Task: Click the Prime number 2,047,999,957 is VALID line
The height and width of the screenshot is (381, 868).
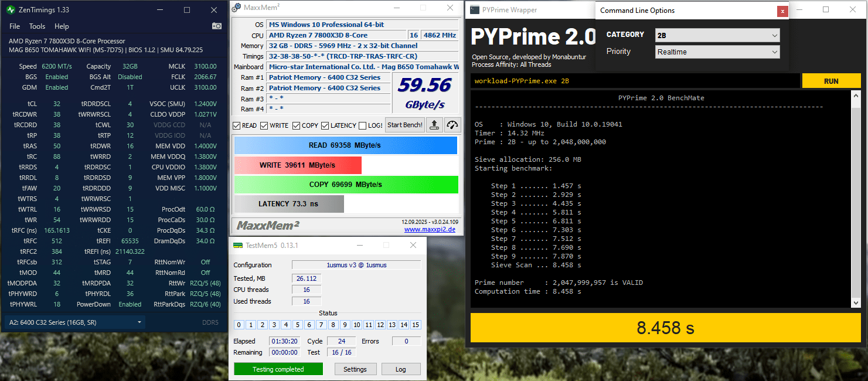Action: coord(559,283)
